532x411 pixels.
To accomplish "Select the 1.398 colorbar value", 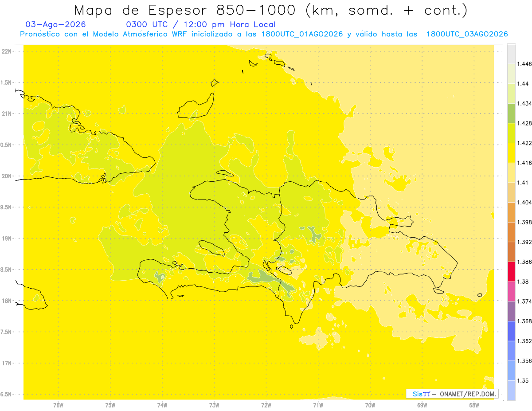I will (525, 222).
